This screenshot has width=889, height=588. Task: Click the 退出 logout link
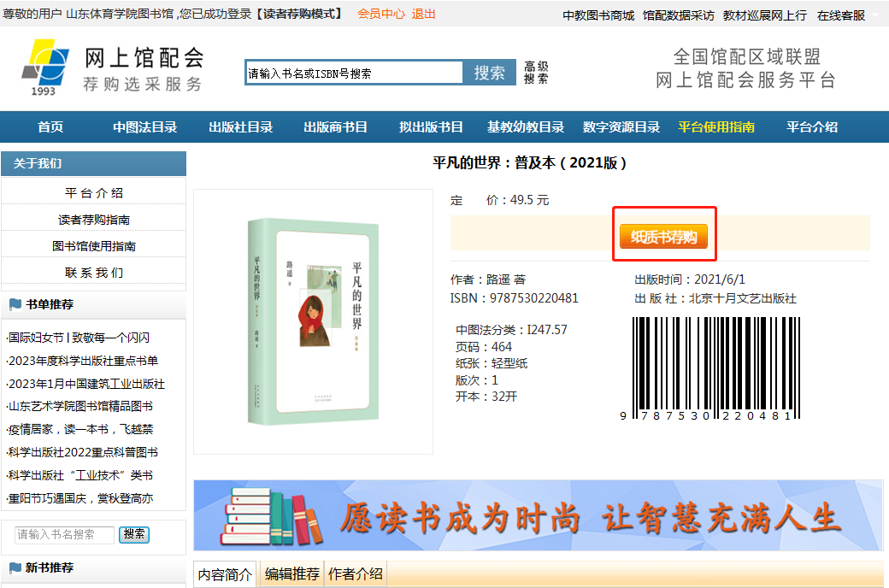pyautogui.click(x=423, y=14)
